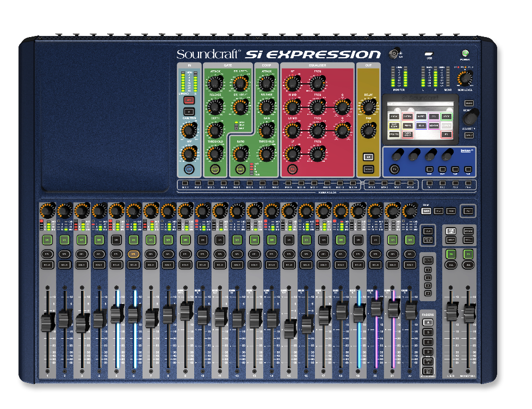
Task: Select the FX 2 bus button
Action: [442, 184]
